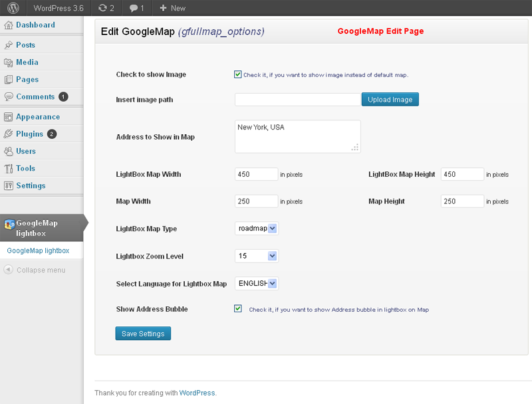Open the LightBox Map Type roadmap dropdown
The width and height of the screenshot is (532, 404).
(x=257, y=229)
